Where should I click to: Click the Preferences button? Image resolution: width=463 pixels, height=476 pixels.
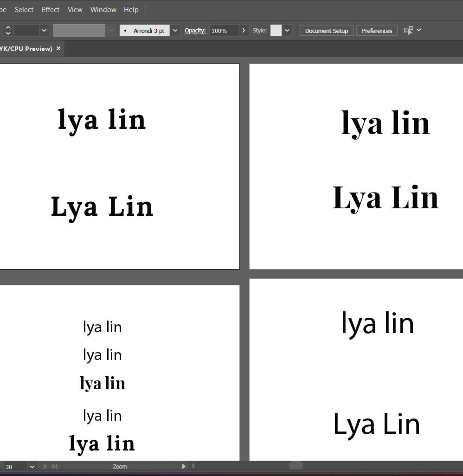pyautogui.click(x=377, y=31)
